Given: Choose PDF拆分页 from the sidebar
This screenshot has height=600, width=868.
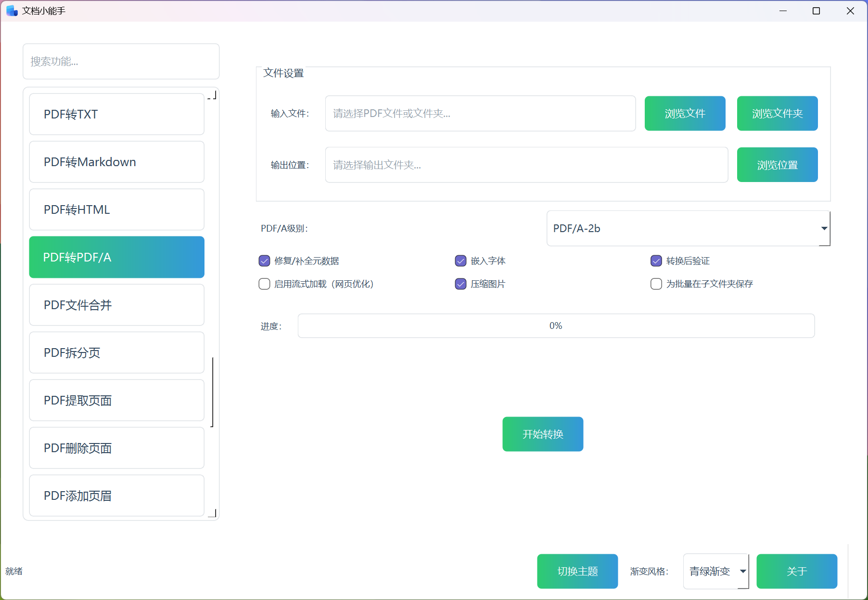Looking at the screenshot, I should [x=116, y=352].
